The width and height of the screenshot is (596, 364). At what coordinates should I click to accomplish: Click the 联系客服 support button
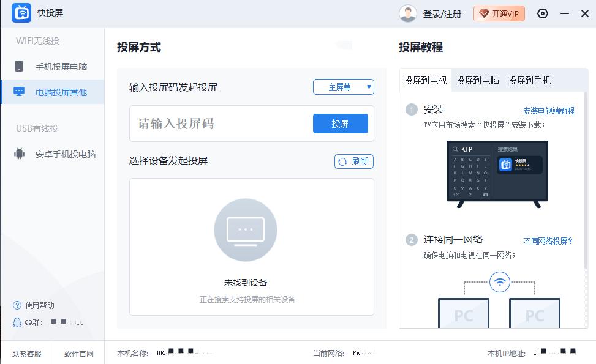point(27,354)
